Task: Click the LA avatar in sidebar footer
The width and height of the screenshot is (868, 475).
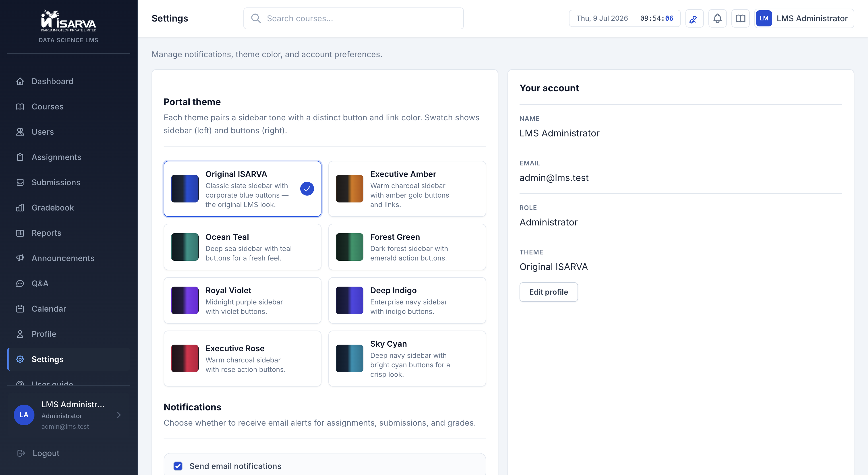Action: point(24,415)
